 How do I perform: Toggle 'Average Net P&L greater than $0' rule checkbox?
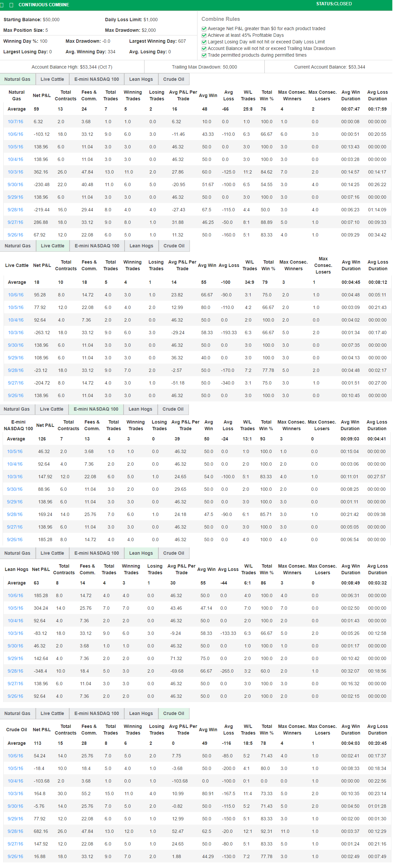[204, 29]
